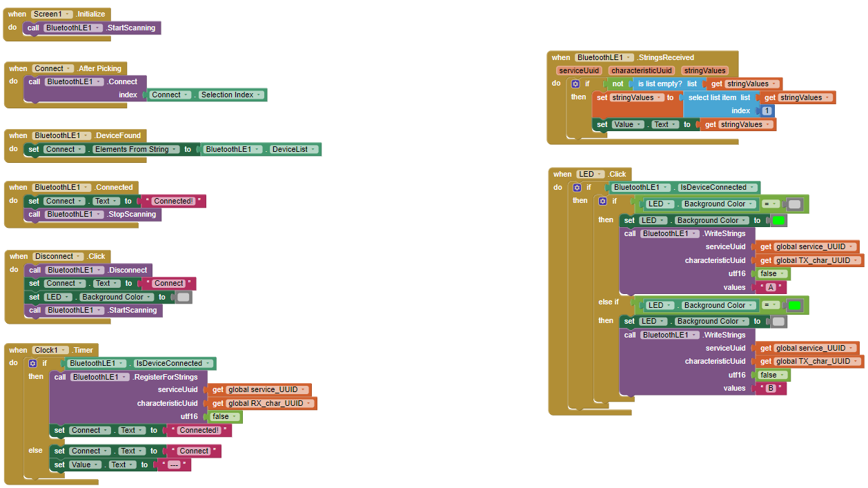Click the green swatch setting LED Background Color
The height and width of the screenshot is (488, 868).
[778, 221]
